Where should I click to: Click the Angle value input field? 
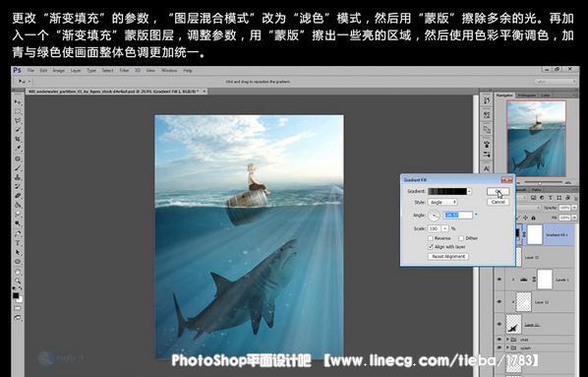coord(458,216)
